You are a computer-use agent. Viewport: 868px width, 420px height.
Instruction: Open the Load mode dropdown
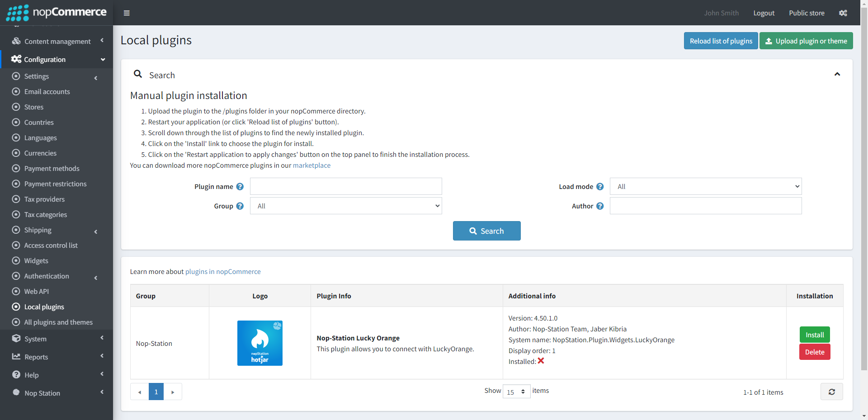tap(705, 187)
